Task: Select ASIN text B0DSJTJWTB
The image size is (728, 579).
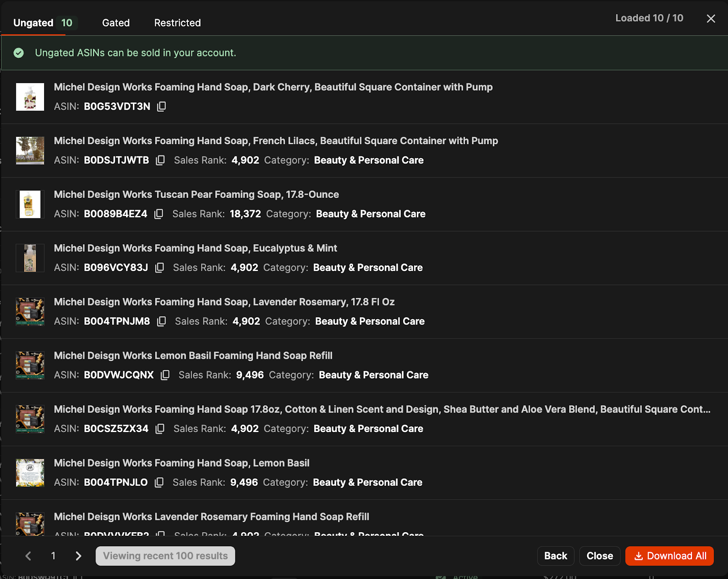Action: [116, 160]
